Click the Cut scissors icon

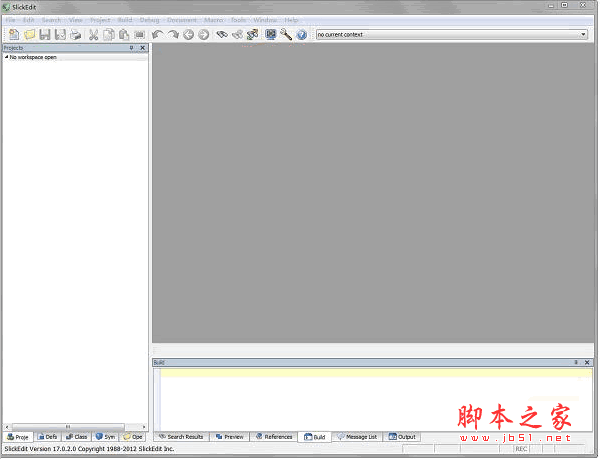[x=93, y=35]
